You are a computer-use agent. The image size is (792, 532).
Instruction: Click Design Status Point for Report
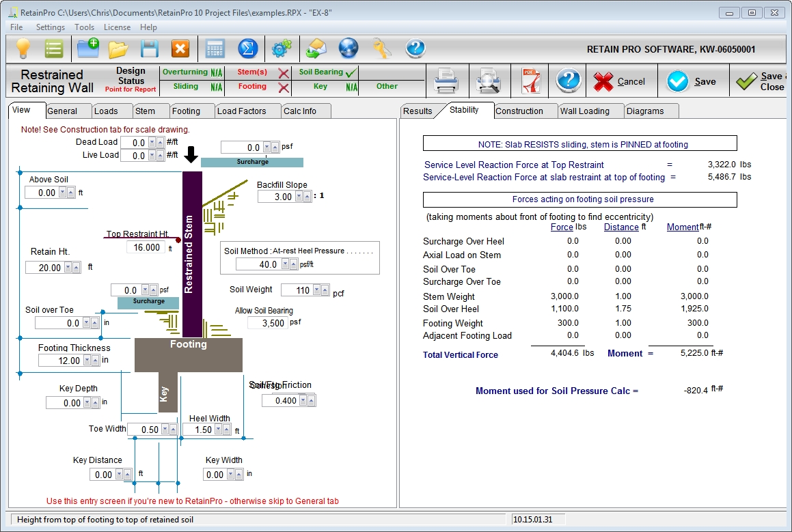click(x=131, y=80)
